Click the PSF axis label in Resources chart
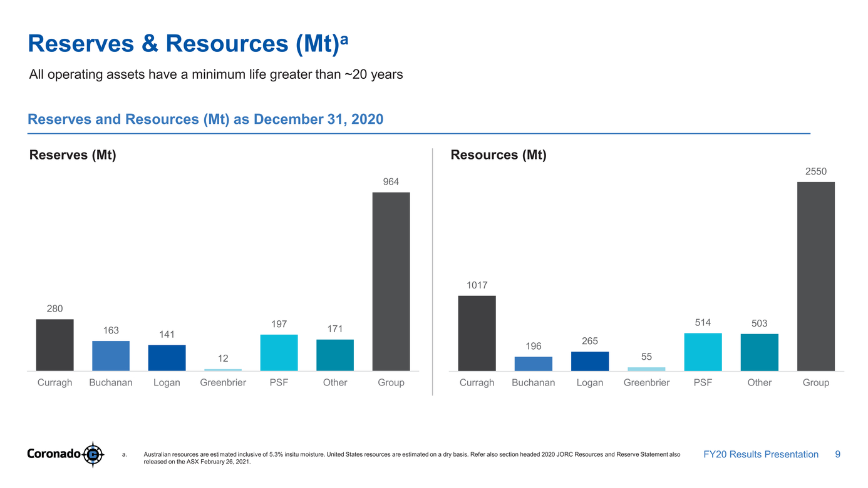 click(703, 382)
